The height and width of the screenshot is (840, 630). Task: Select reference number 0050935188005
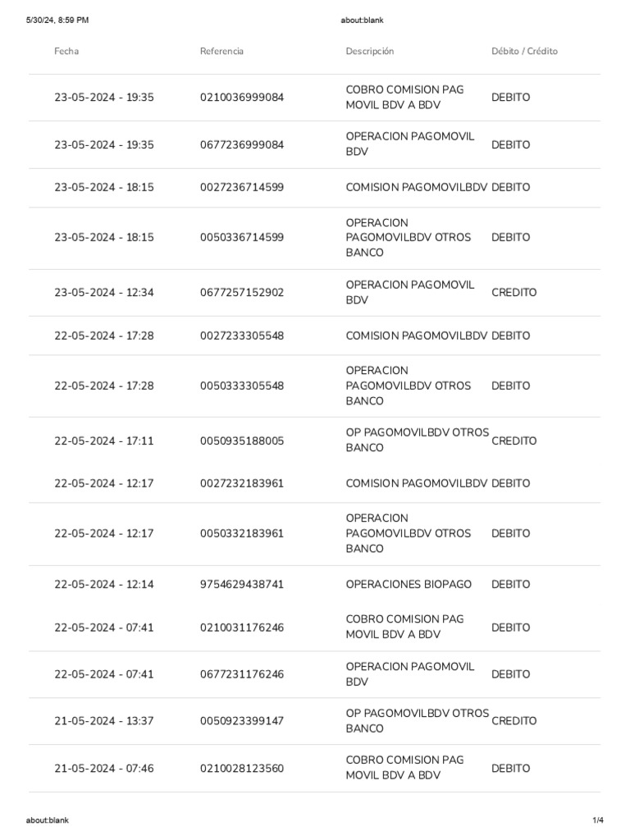pos(242,441)
